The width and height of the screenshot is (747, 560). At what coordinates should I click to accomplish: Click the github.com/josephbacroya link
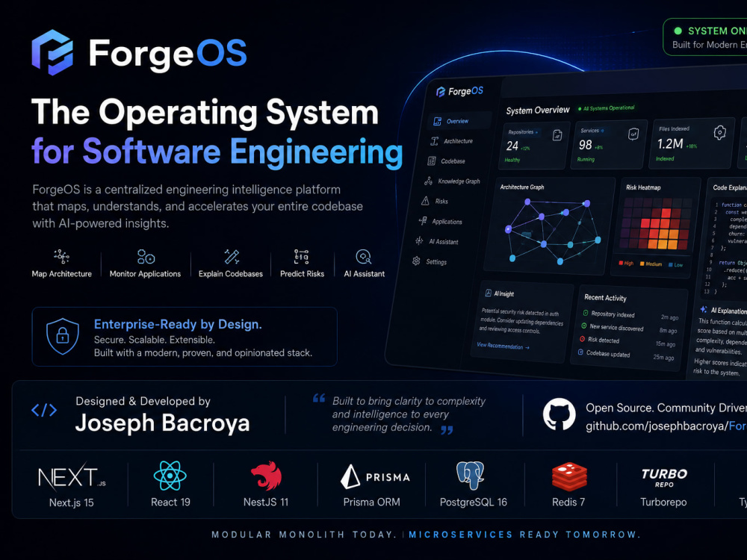(x=666, y=426)
